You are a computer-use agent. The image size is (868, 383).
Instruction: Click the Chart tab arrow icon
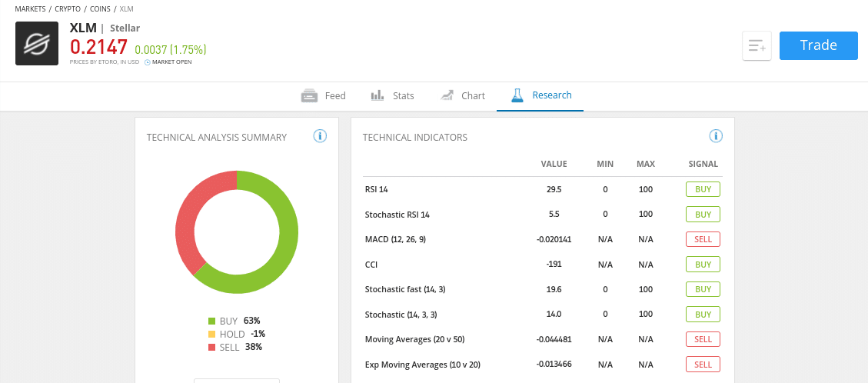pyautogui.click(x=447, y=95)
